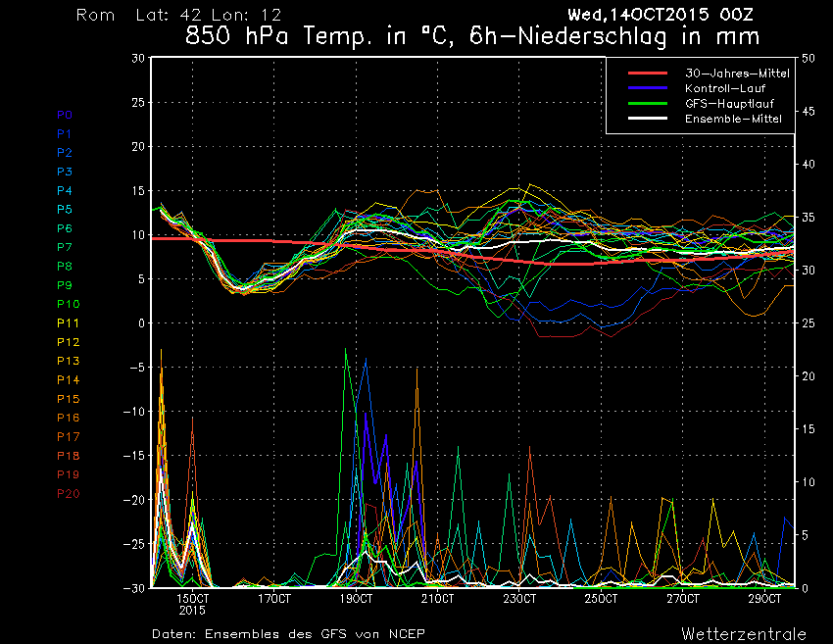Click the P8 ensemble member label
833x644 pixels.
coord(65,267)
